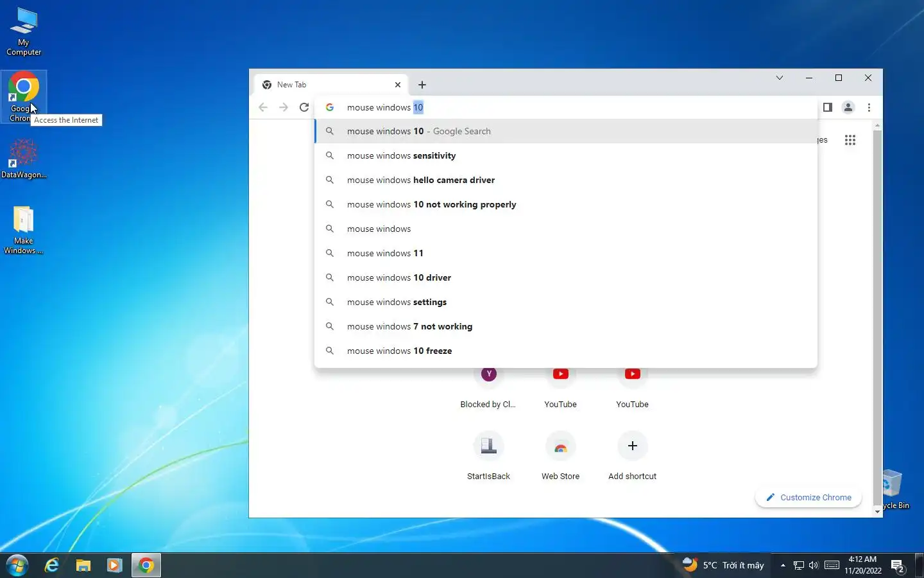The image size is (924, 578).
Task: Open the network tray icon
Action: (799, 565)
